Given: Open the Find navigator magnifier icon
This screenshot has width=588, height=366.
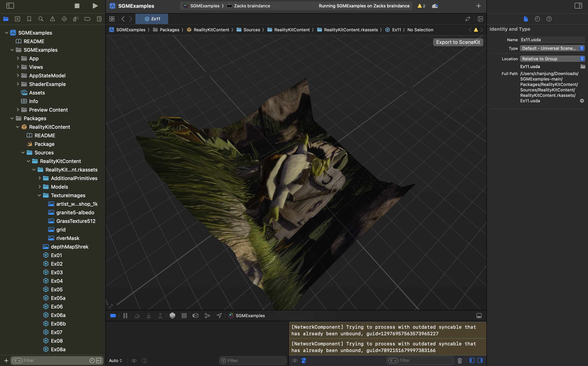Looking at the screenshot, I should (41, 19).
